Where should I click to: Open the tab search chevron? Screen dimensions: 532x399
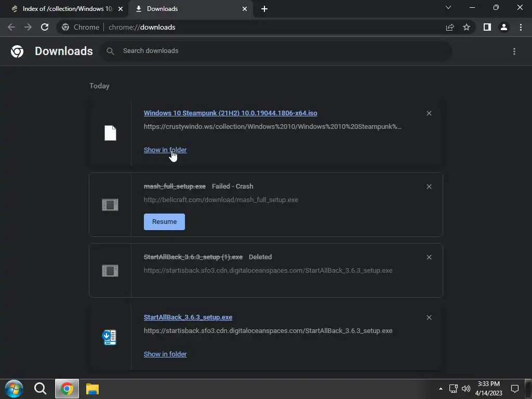coord(448,7)
